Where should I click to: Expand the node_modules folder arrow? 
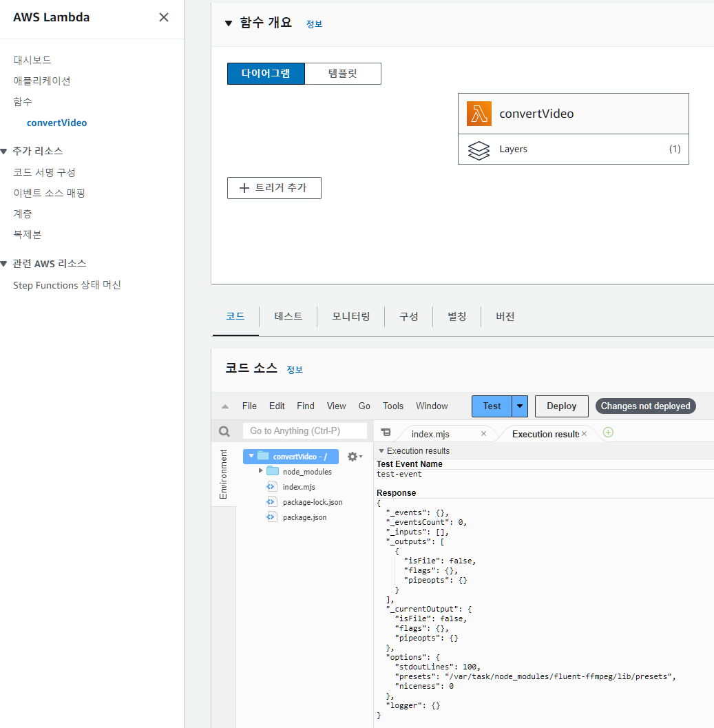click(x=260, y=471)
